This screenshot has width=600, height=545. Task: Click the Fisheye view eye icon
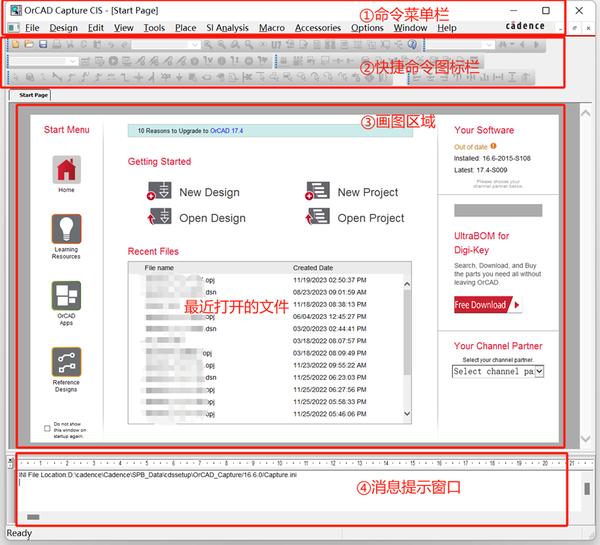coord(263,44)
